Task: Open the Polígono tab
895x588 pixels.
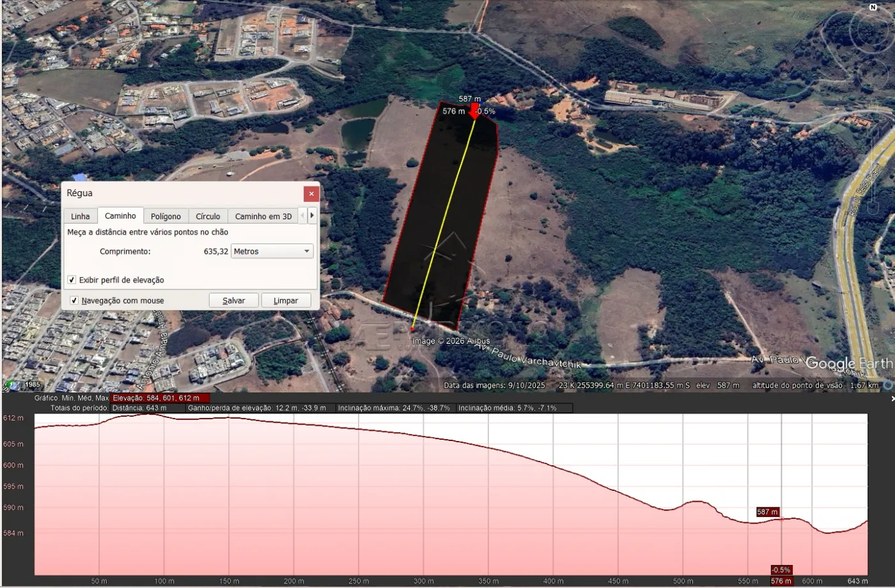Action: point(166,216)
